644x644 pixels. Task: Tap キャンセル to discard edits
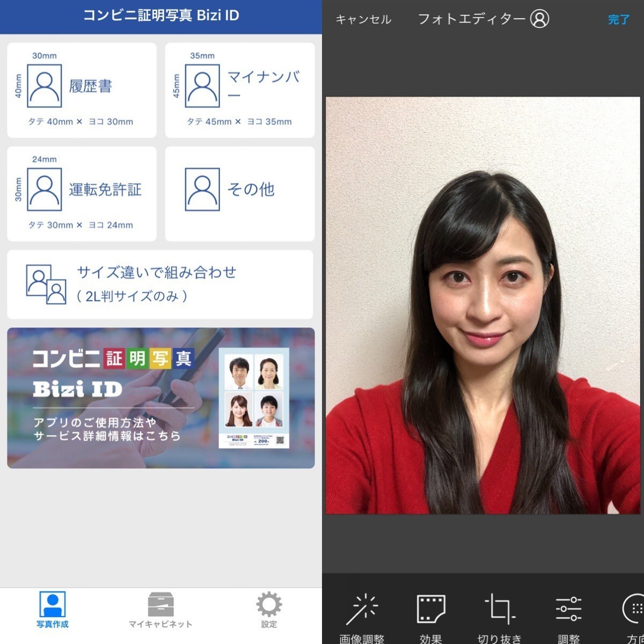coord(363,20)
